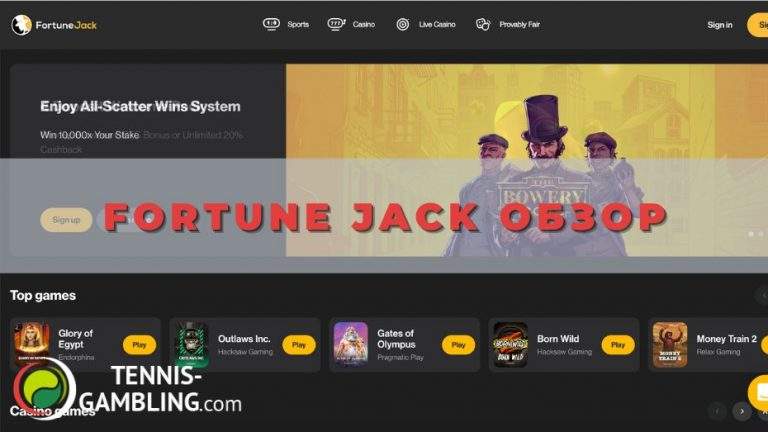Click the Live Casino roulette icon

pos(403,24)
